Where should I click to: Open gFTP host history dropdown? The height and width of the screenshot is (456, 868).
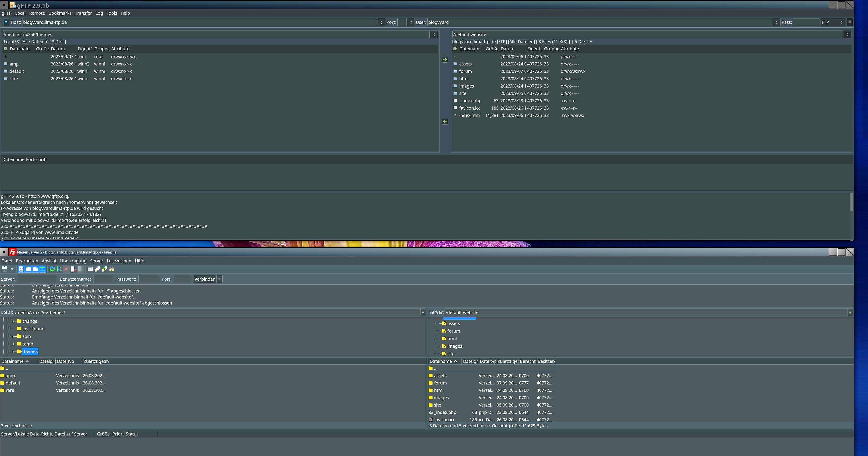tap(381, 22)
